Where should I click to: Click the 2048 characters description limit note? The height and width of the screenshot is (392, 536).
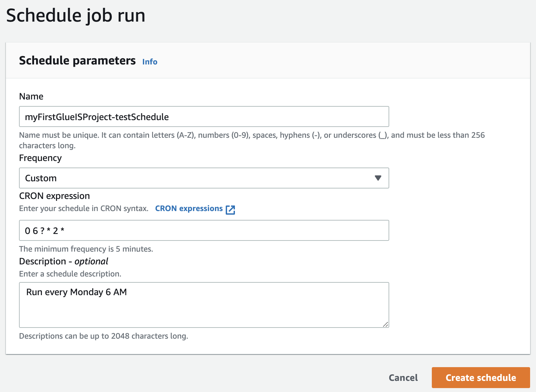point(104,336)
